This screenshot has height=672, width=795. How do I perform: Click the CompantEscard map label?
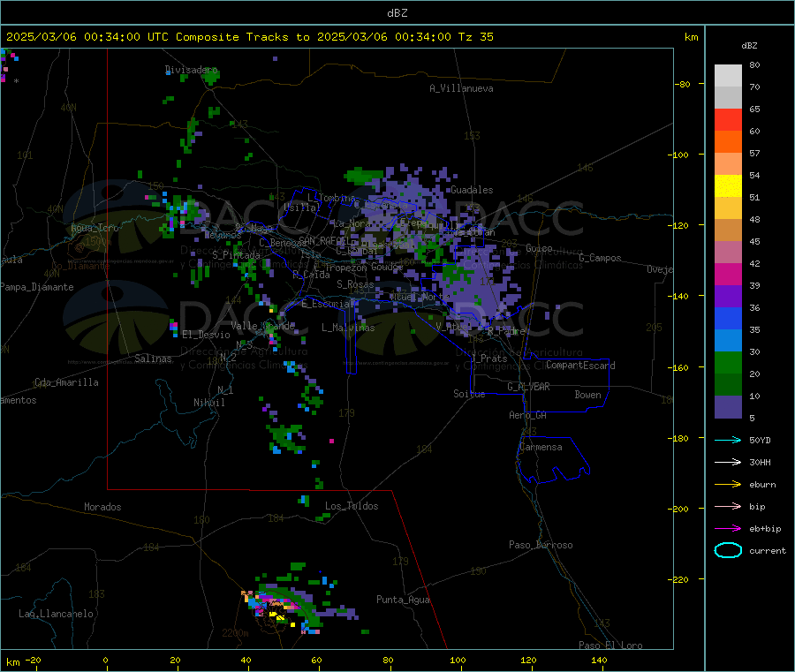point(580,365)
